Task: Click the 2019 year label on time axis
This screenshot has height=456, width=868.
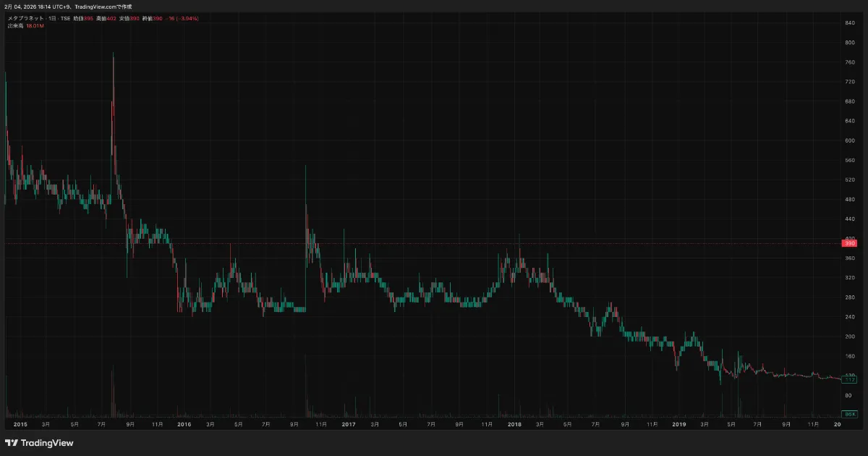Action: click(678, 424)
